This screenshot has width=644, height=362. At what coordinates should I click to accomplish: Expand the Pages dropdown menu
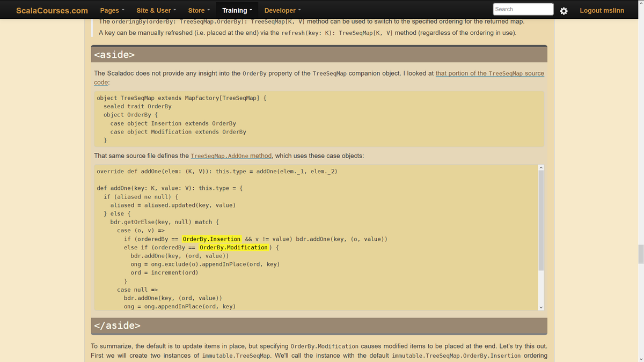tap(113, 10)
